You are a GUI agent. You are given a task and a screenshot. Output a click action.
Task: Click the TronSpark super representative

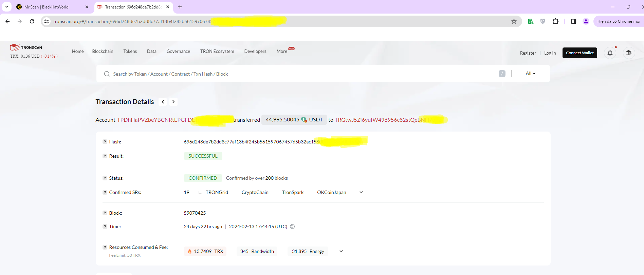293,192
